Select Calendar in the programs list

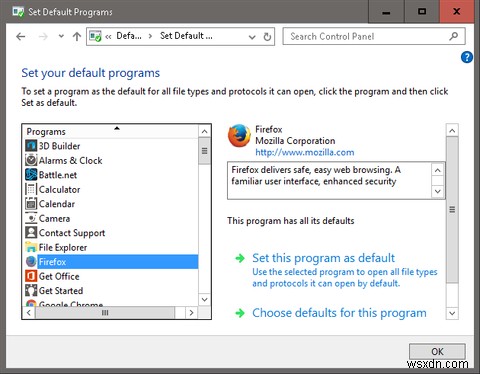pos(57,204)
